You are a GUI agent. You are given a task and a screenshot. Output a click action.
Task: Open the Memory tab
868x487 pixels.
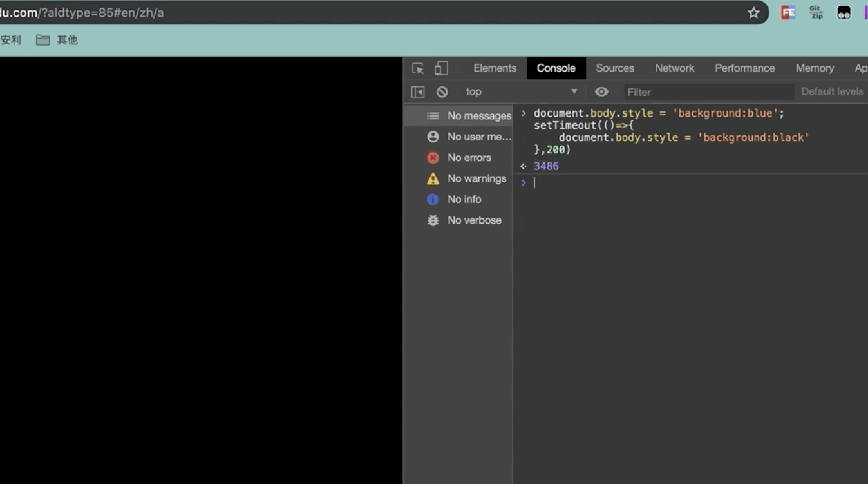pos(815,68)
